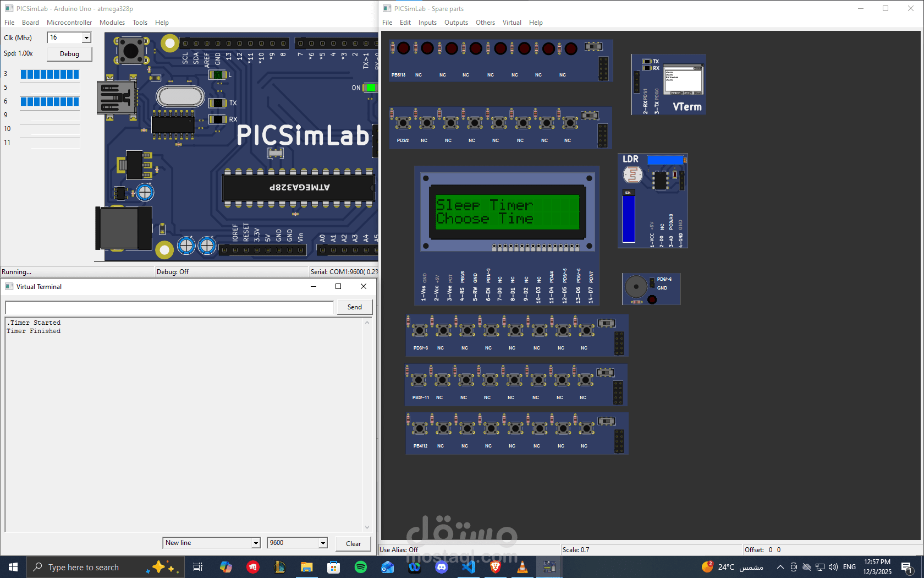Click the LED above the PB5/13 label
Image resolution: width=924 pixels, height=578 pixels.
click(403, 48)
